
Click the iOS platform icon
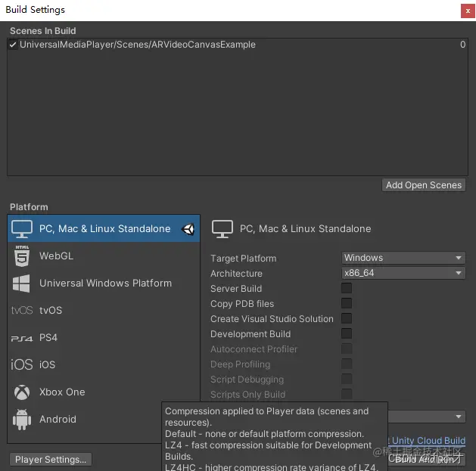(x=22, y=364)
